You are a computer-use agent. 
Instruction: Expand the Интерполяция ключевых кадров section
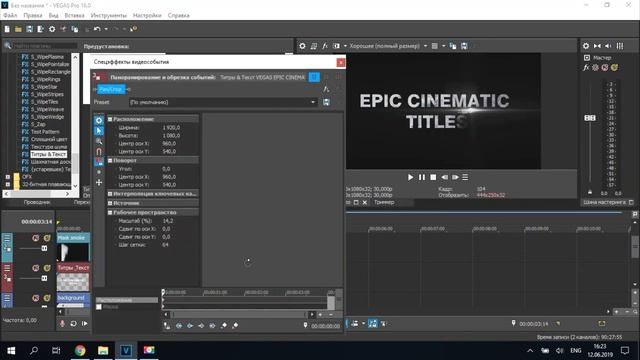(x=110, y=194)
